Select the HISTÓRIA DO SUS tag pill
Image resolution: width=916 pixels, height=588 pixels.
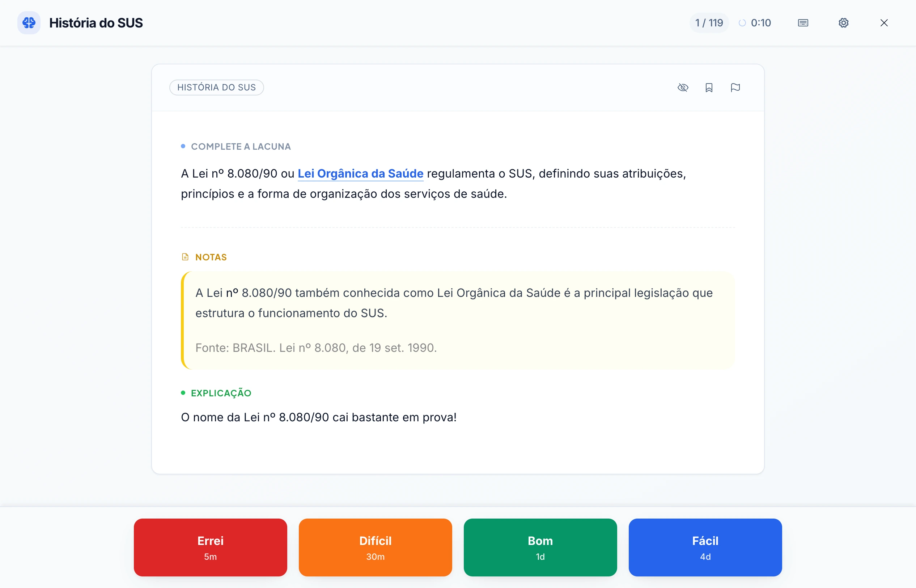(216, 87)
